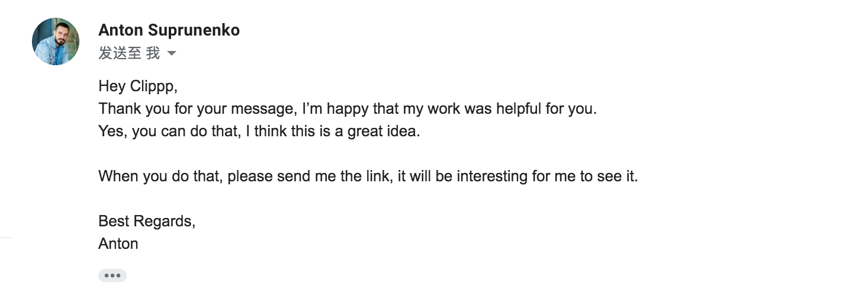Viewport: 868px width, 301px height.
Task: Click the sentence starting "Yes, you can"
Action: click(259, 132)
